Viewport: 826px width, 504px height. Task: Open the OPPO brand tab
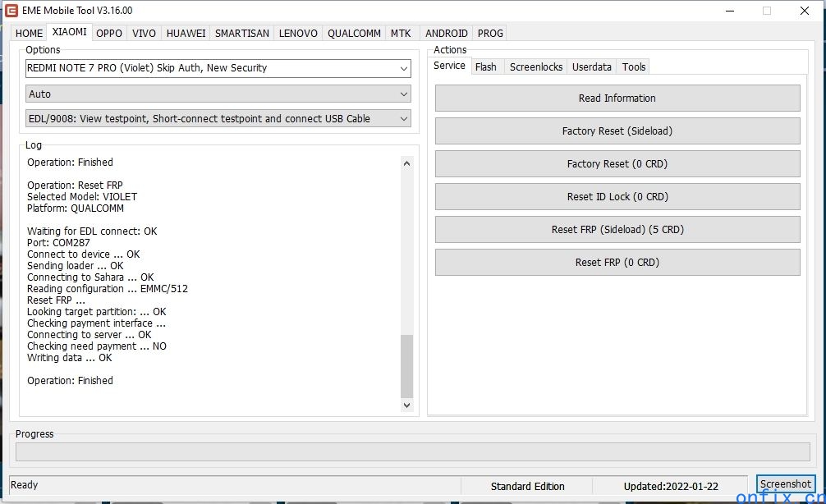[x=108, y=34]
